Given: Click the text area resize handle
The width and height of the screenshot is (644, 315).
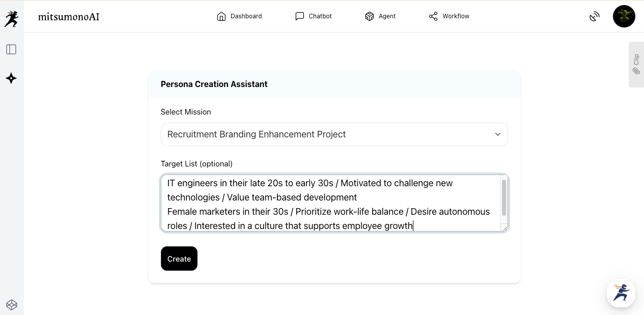Looking at the screenshot, I should click(505, 228).
